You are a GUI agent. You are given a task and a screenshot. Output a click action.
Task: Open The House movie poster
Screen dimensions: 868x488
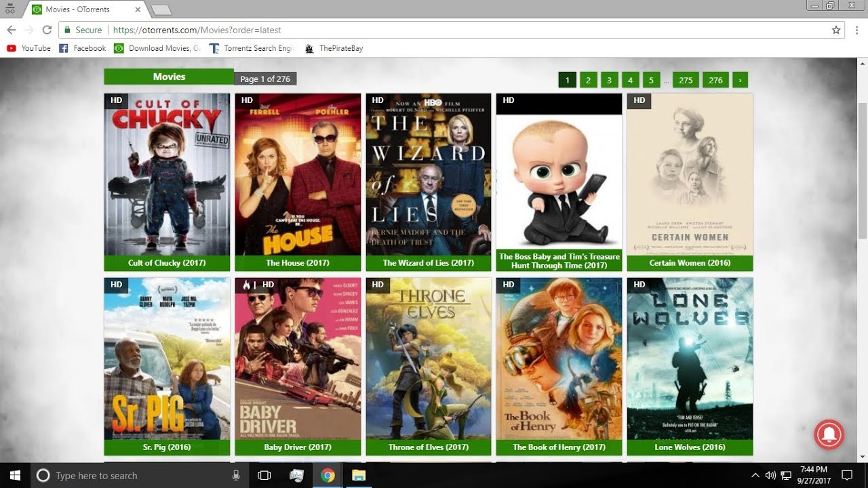(x=298, y=174)
